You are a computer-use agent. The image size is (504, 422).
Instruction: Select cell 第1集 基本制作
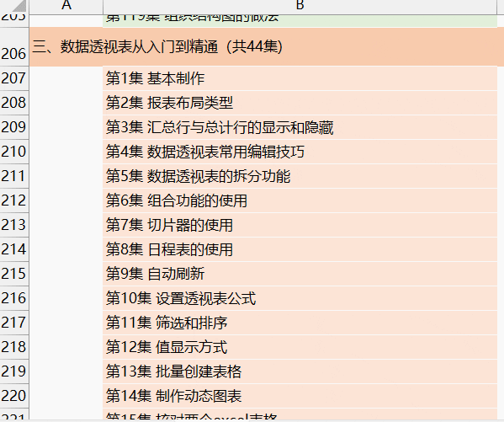(300, 78)
